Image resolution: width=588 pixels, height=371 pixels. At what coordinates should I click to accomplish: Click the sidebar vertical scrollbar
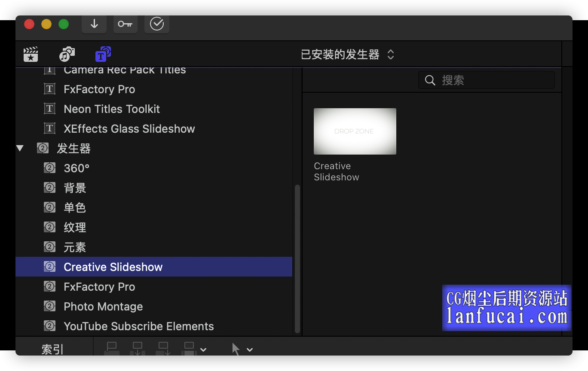297,259
